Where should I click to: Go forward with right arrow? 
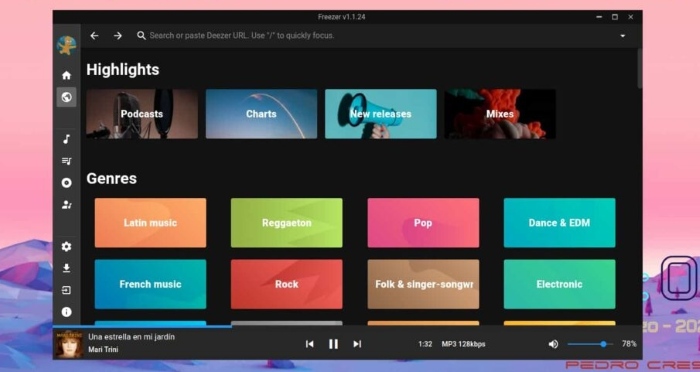pos(118,36)
